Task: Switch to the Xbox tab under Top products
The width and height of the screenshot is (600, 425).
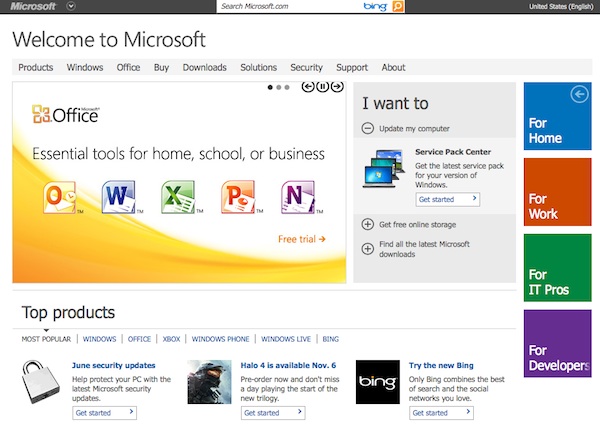Action: tap(171, 339)
